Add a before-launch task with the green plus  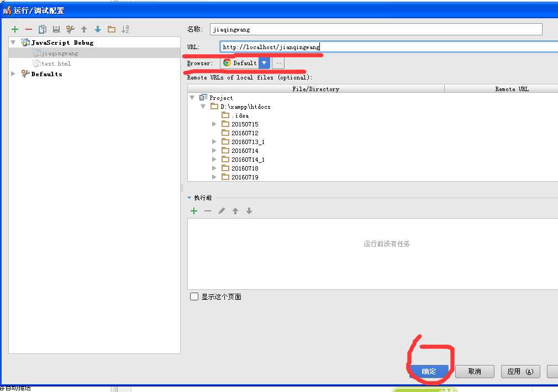tap(194, 211)
